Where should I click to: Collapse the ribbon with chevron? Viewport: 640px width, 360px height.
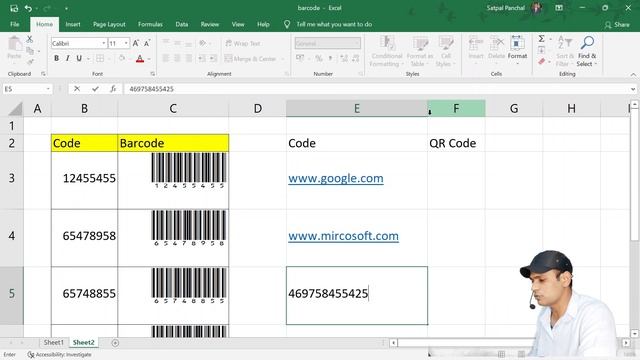(x=633, y=75)
